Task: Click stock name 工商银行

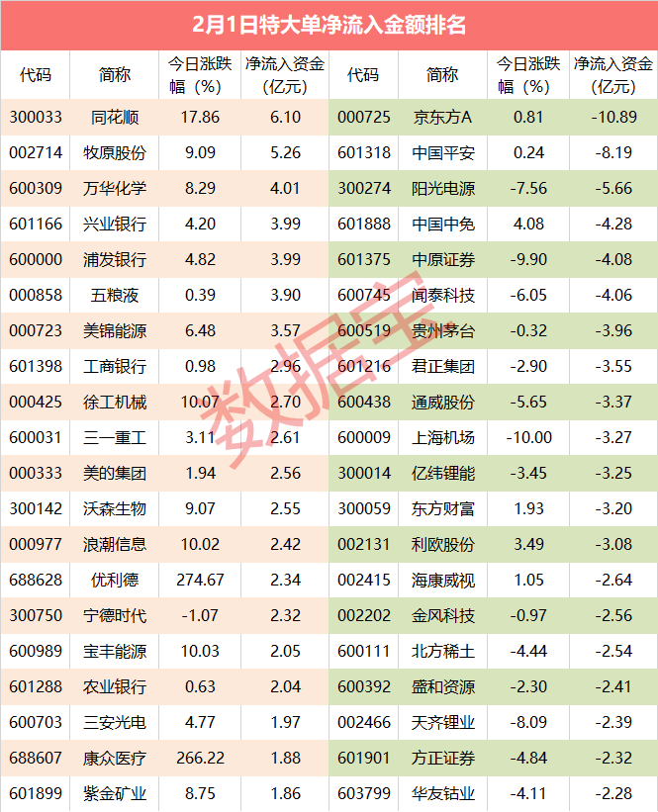Action: coord(115,367)
